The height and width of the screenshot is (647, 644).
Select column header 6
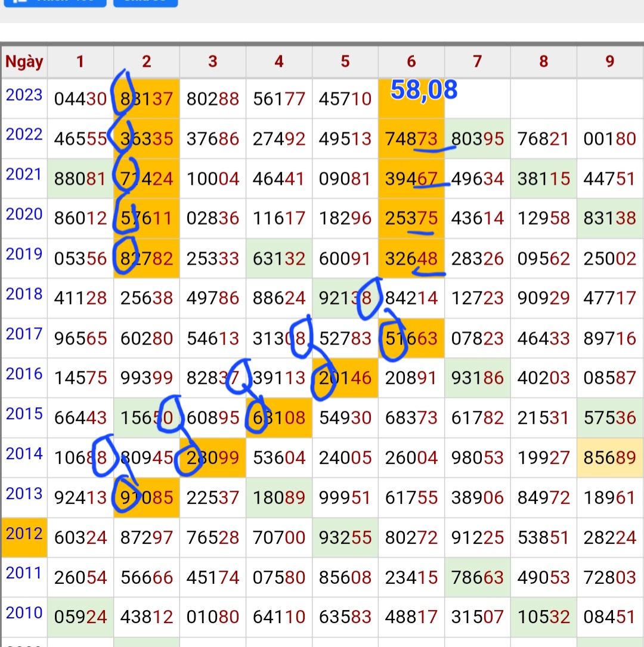pos(411,61)
